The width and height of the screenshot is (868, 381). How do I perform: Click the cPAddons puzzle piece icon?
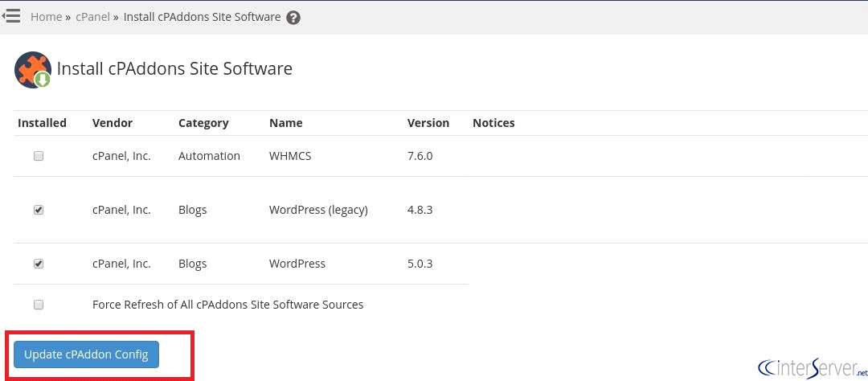(33, 70)
